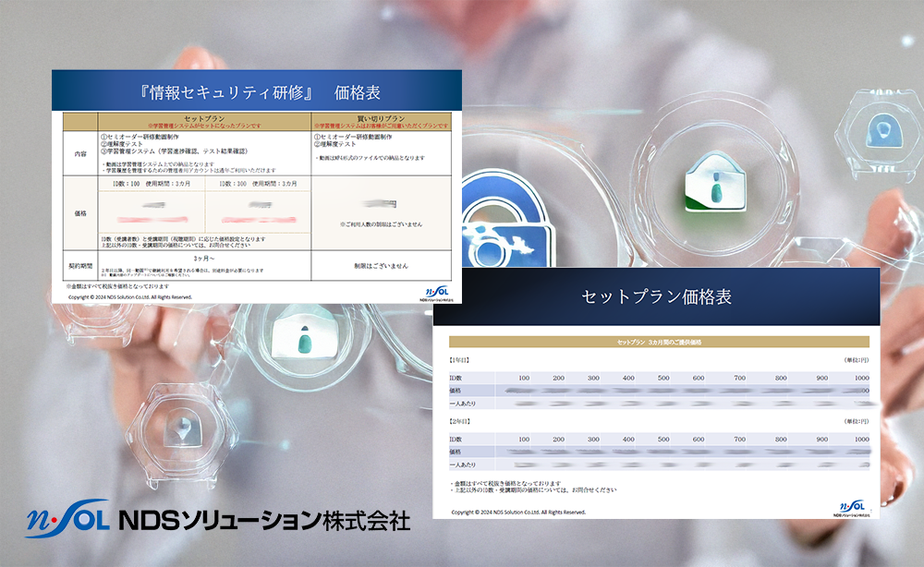Click the 契約期間 row label
Image resolution: width=924 pixels, height=567 pixels.
point(80,265)
